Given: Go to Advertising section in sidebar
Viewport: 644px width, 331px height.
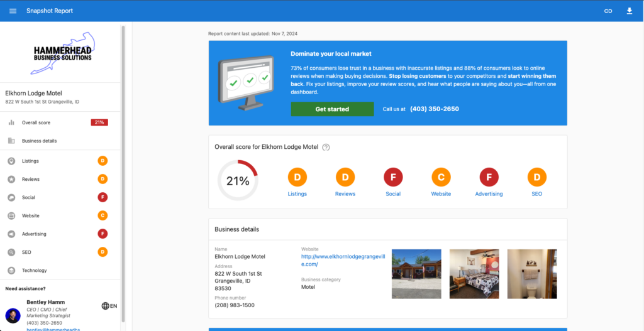Looking at the screenshot, I should [60, 234].
